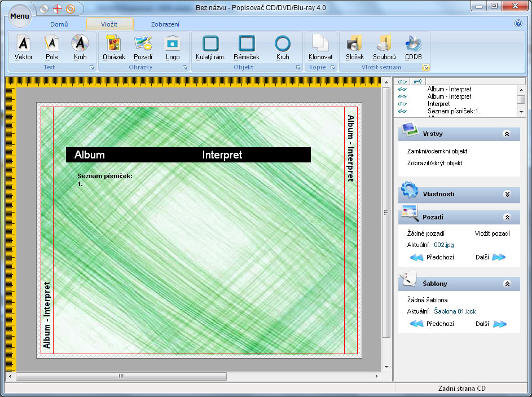Switch to the Domů tab
The height and width of the screenshot is (397, 532).
[59, 24]
